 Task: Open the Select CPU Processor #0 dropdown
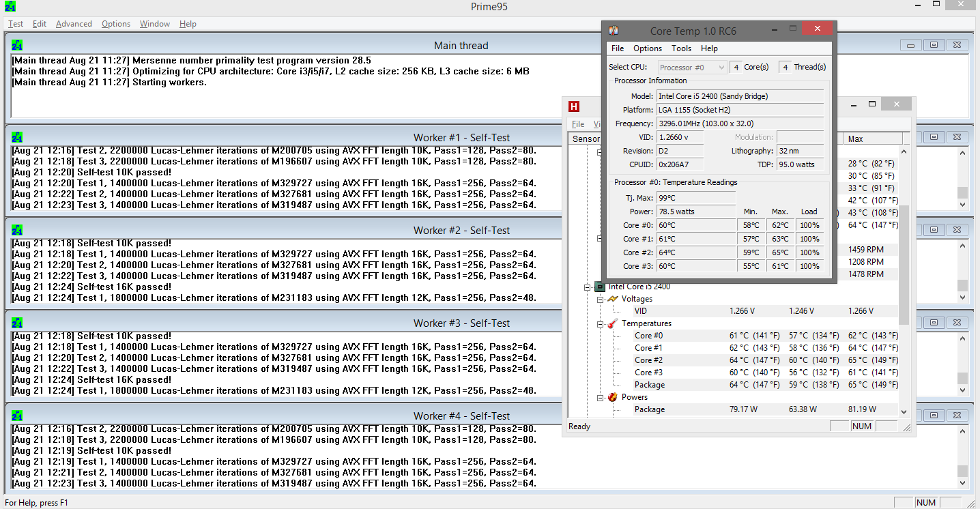coord(692,67)
